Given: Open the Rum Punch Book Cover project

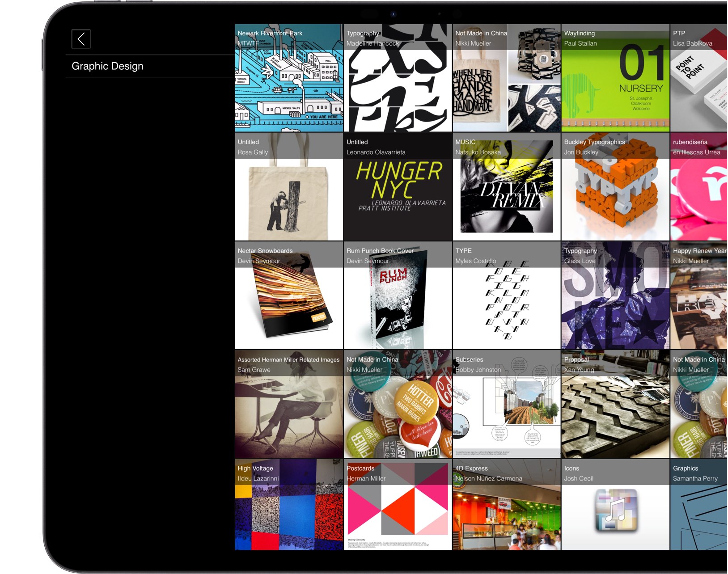Looking at the screenshot, I should (397, 296).
